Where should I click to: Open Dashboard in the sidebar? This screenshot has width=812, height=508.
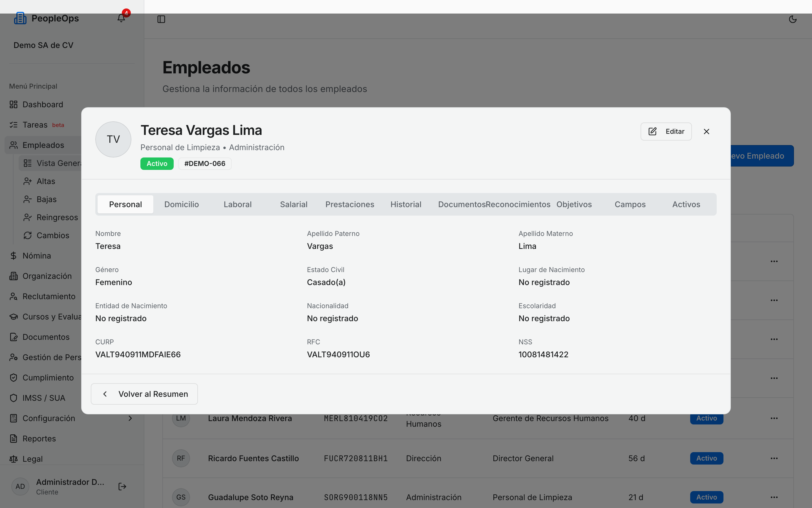click(43, 104)
